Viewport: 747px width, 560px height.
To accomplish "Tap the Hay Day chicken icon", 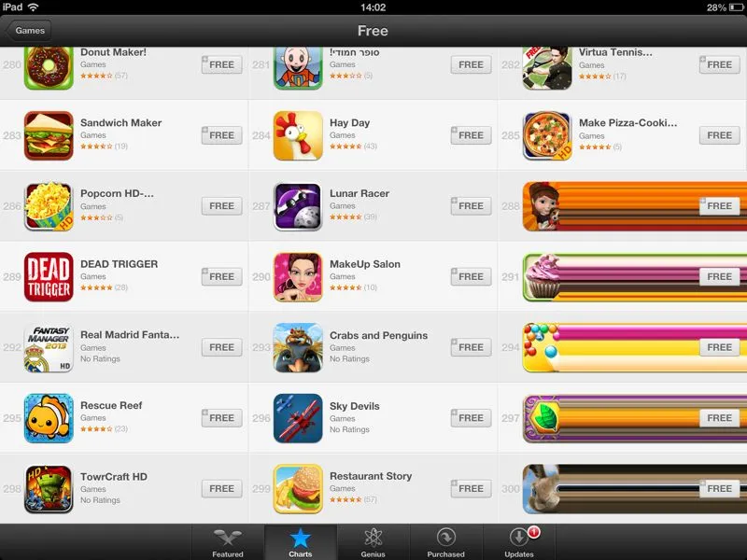I will [298, 135].
